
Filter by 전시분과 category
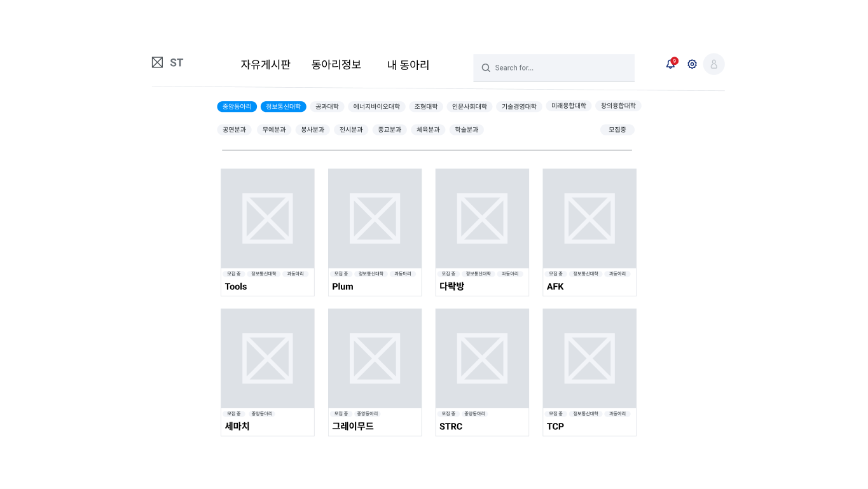click(x=351, y=130)
